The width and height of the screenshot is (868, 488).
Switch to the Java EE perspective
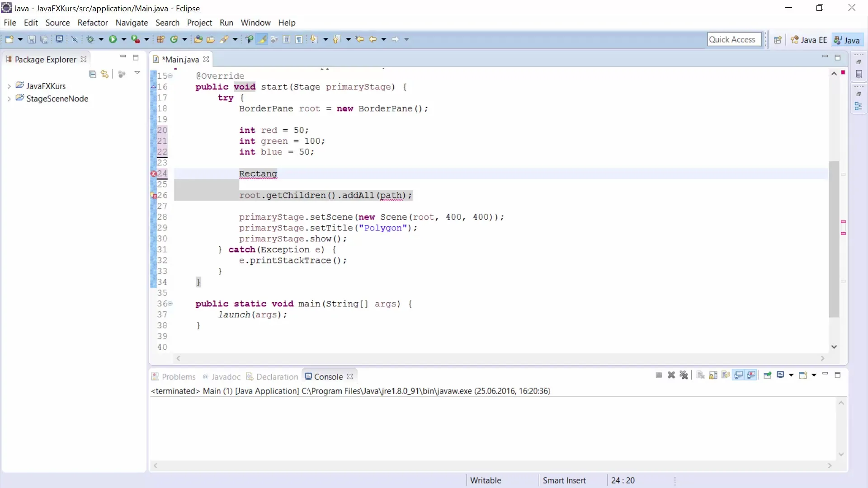click(809, 40)
